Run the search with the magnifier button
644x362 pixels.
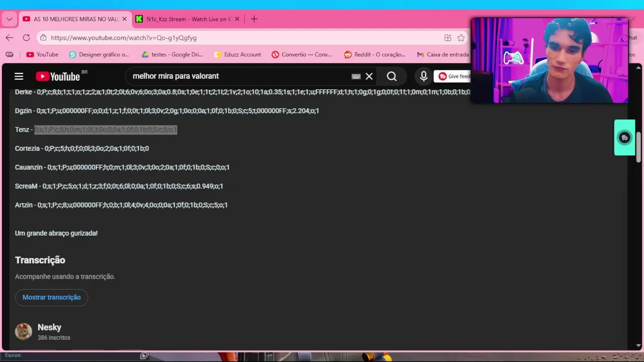pyautogui.click(x=391, y=76)
